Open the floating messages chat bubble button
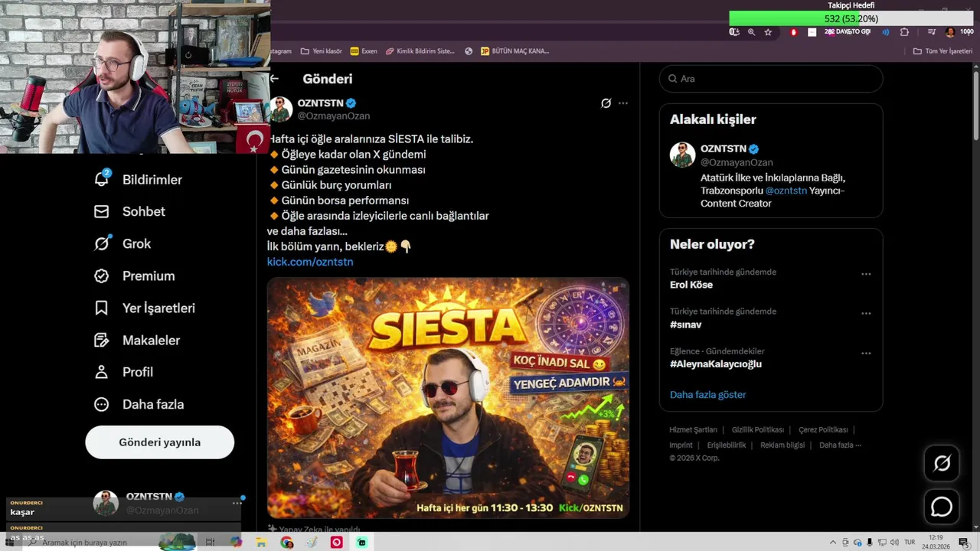 pyautogui.click(x=942, y=507)
